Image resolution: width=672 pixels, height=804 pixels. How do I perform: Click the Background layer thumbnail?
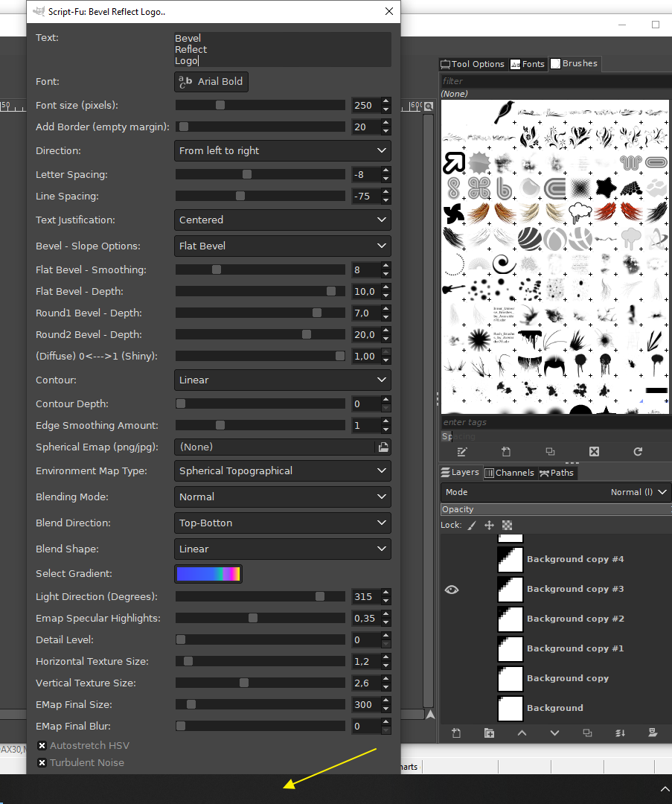coord(510,708)
